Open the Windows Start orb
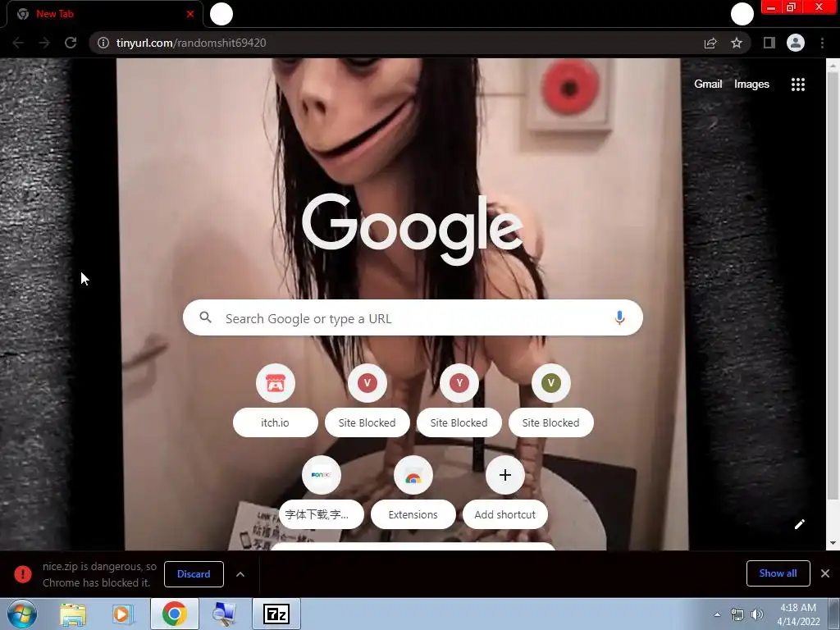 tap(22, 614)
